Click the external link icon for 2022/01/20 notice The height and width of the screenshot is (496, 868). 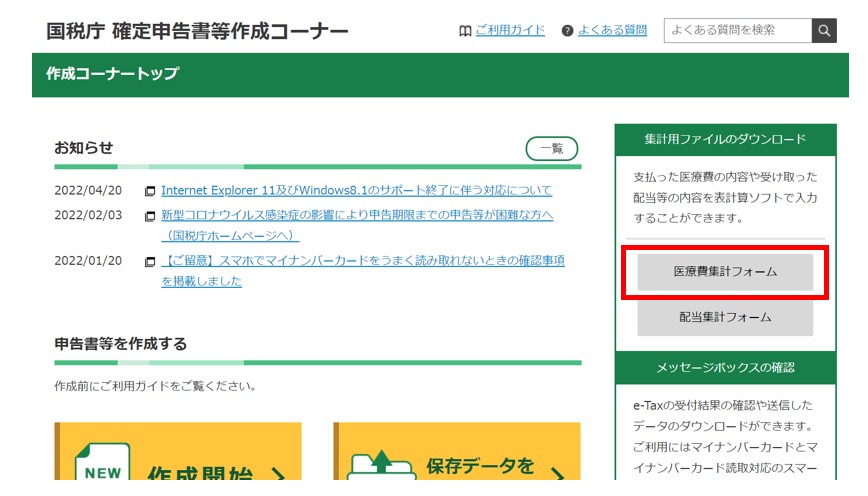pos(149,261)
